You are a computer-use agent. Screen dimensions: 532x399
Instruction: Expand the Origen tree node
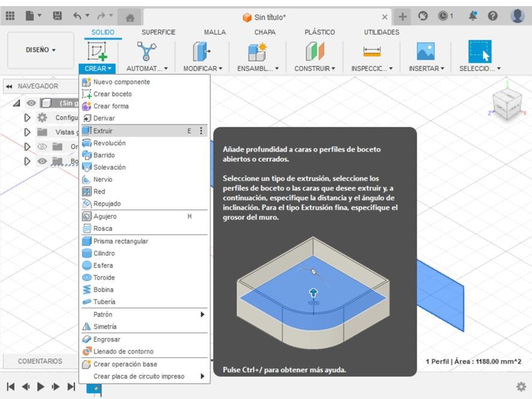point(27,146)
